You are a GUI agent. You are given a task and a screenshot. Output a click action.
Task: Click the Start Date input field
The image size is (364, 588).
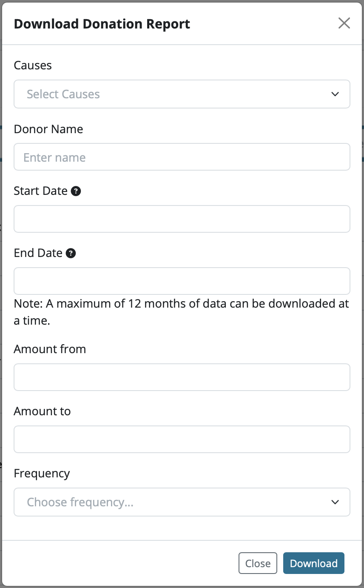point(182,219)
